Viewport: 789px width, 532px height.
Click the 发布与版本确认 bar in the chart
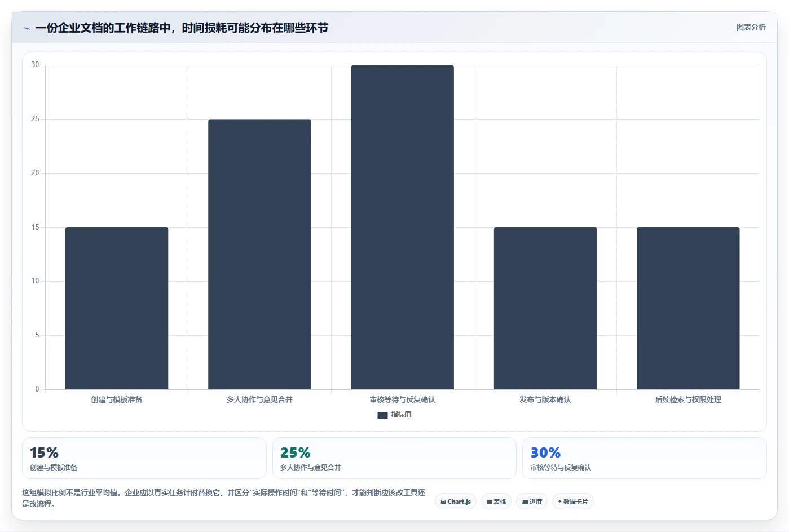545,308
